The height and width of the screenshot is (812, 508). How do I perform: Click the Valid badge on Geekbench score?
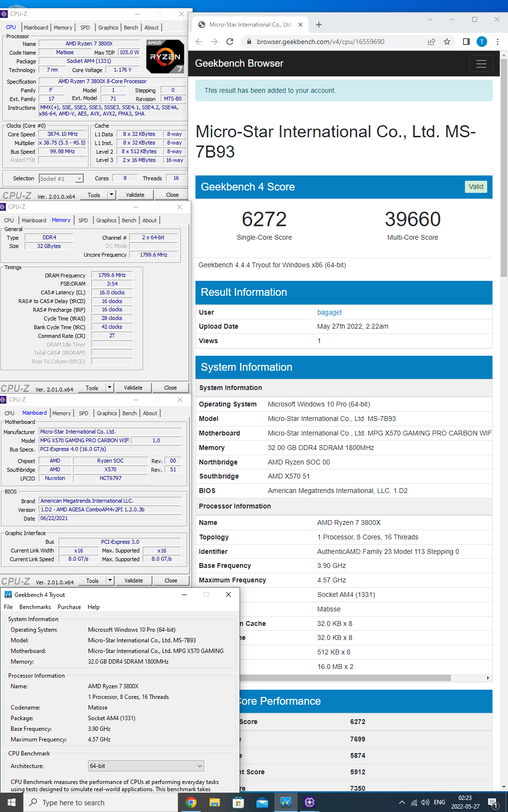pyautogui.click(x=476, y=187)
